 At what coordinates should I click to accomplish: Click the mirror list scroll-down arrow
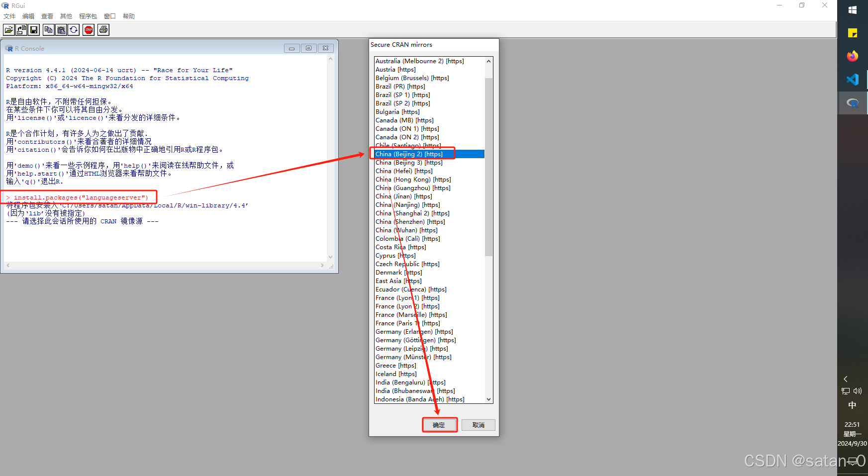pos(489,399)
